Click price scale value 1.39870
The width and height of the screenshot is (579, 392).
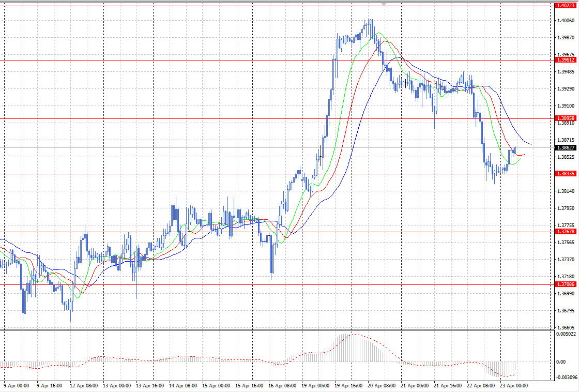[566, 38]
